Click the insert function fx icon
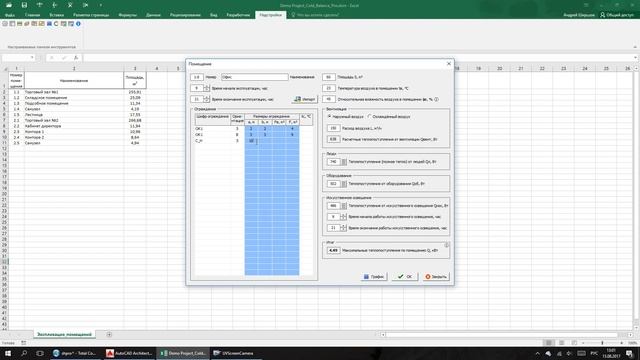The image size is (640, 360). tap(76, 58)
